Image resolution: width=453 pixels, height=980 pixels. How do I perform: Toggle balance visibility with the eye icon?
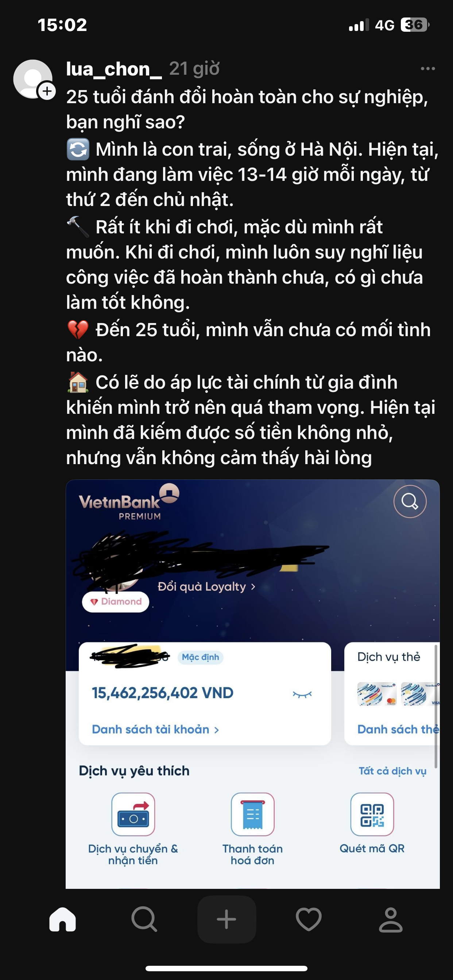pyautogui.click(x=302, y=695)
